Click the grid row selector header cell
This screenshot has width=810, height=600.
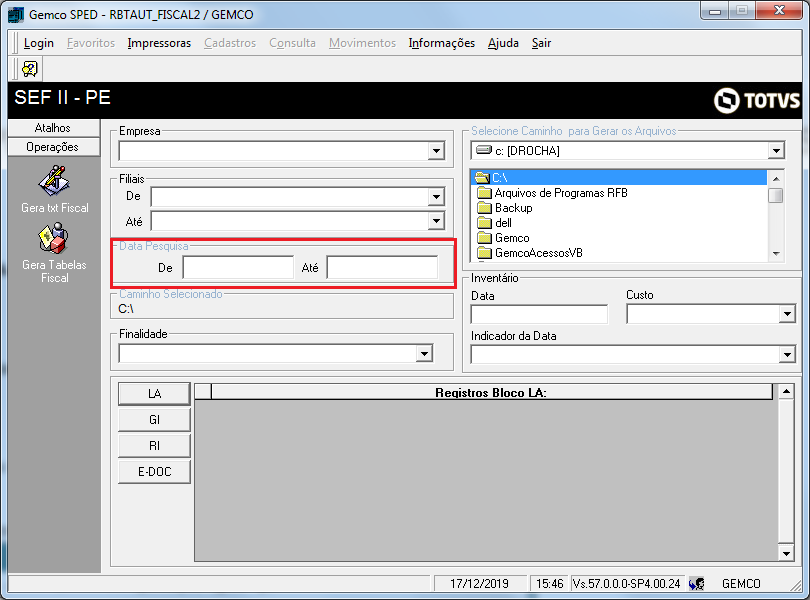[203, 392]
